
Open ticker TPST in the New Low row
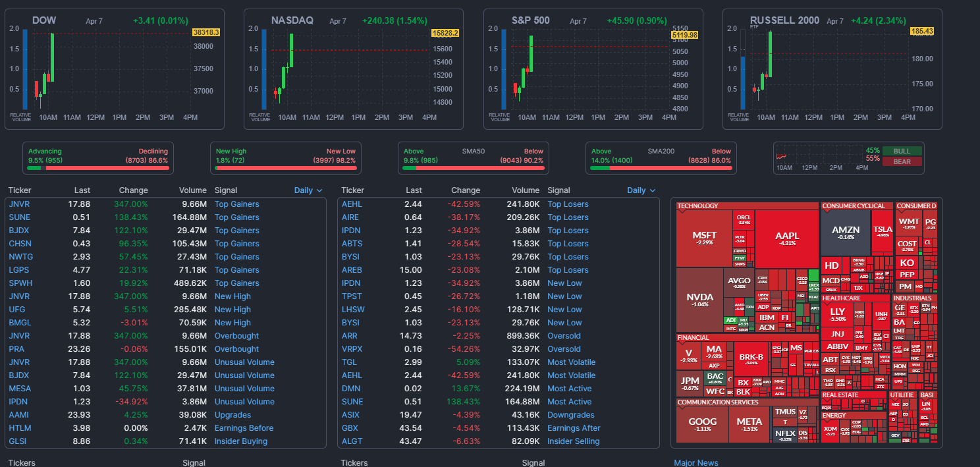tap(352, 296)
